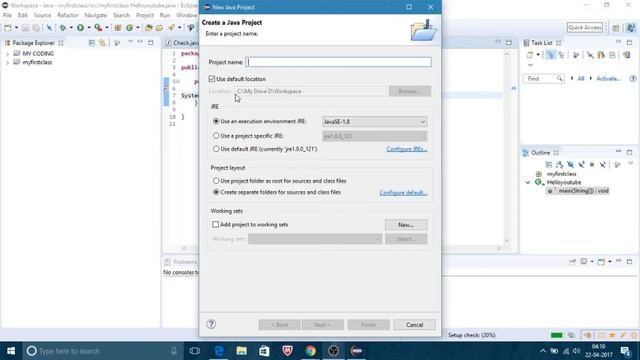Open the Search menu
The height and width of the screenshot is (360, 640).
pyautogui.click(x=121, y=15)
